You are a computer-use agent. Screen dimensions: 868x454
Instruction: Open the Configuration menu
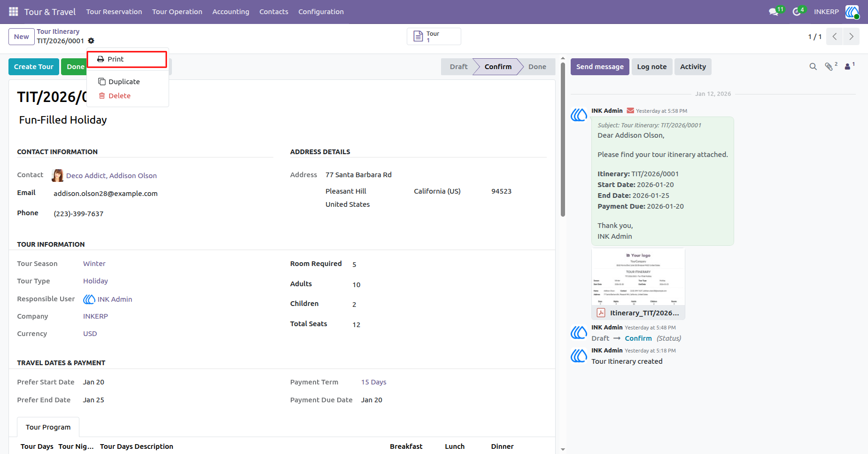321,12
